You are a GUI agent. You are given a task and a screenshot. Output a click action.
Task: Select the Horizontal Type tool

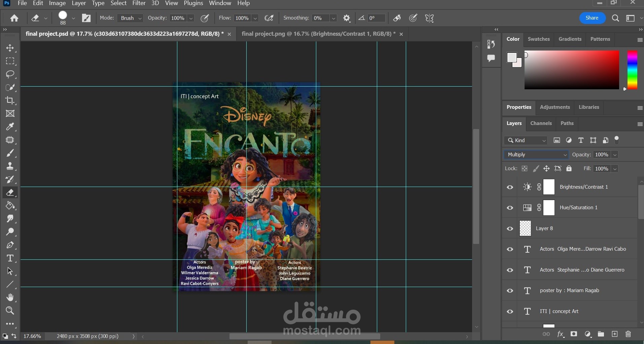(10, 258)
